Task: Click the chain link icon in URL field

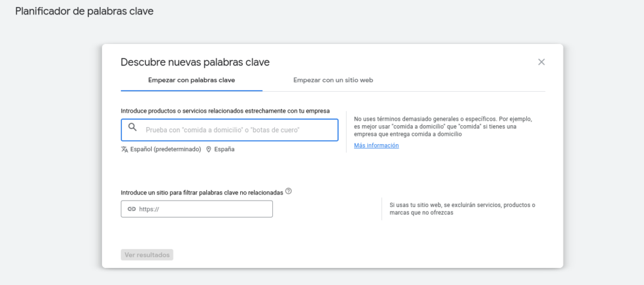Action: 131,209
